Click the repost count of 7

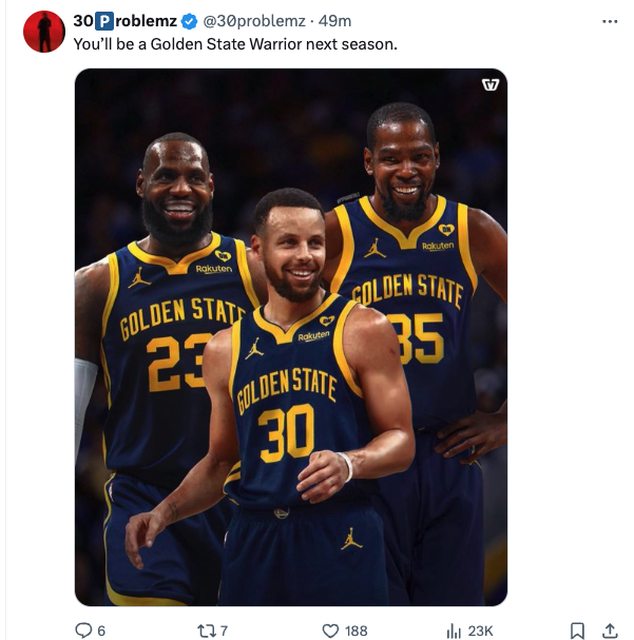[224, 630]
